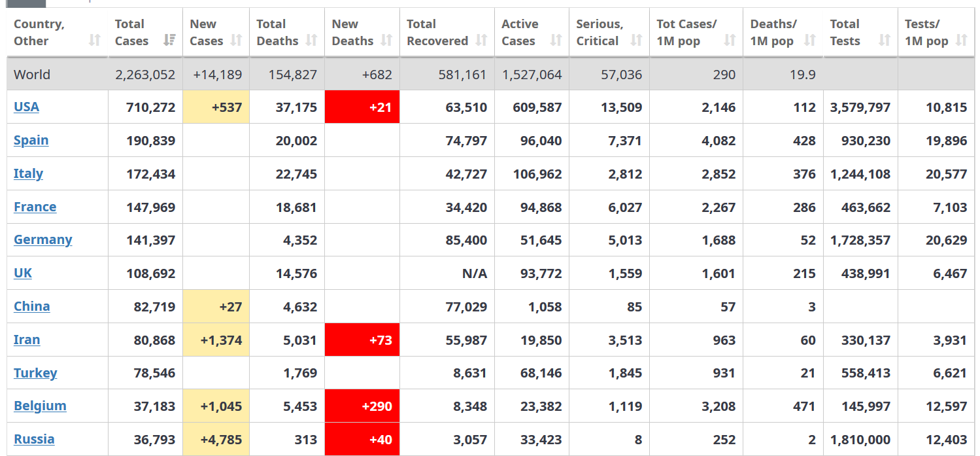Follow the Italy link

point(28,173)
